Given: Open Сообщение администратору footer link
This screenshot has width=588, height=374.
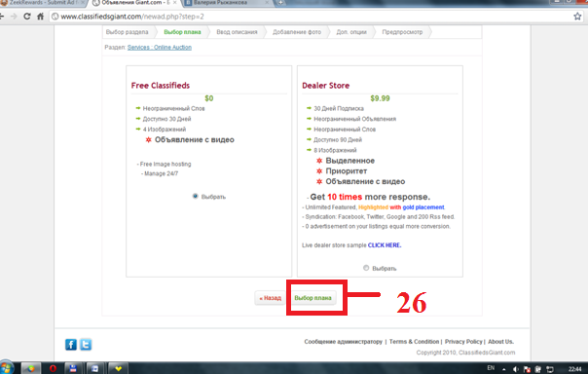Looking at the screenshot, I should click(343, 342).
